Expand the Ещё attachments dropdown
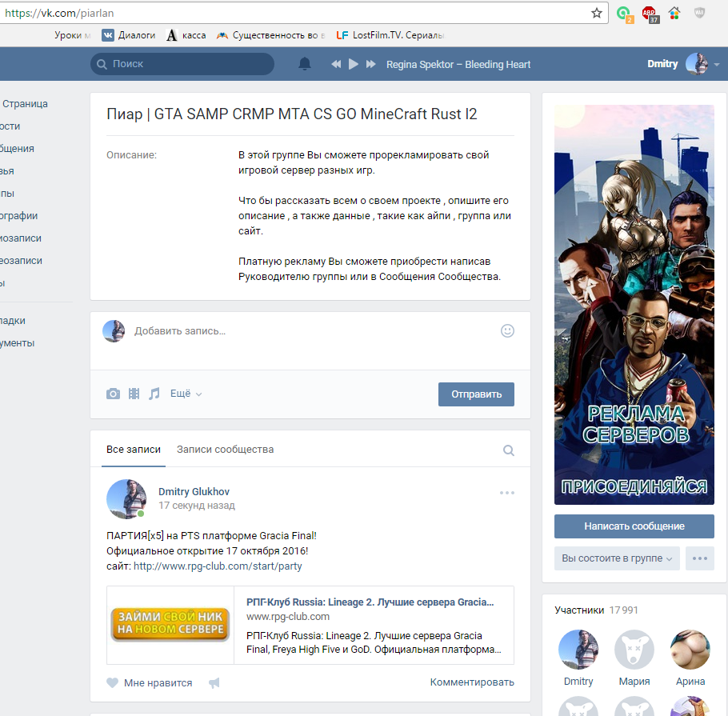728x716 pixels. [186, 394]
